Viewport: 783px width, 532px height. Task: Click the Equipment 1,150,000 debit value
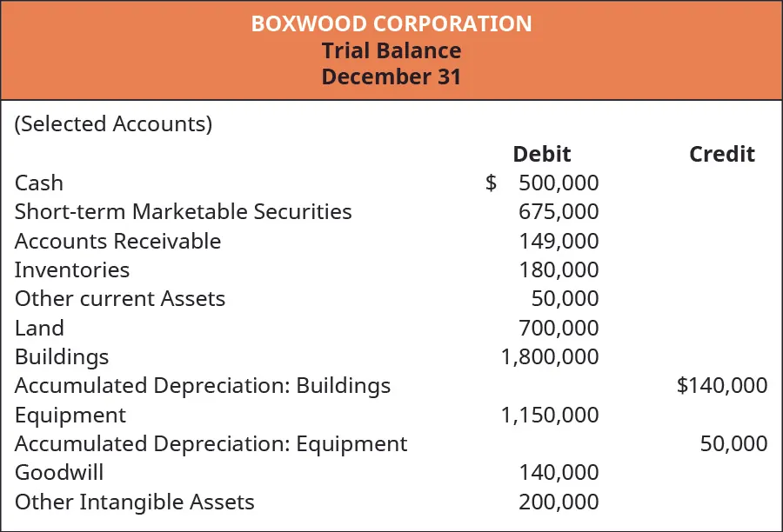click(x=549, y=415)
